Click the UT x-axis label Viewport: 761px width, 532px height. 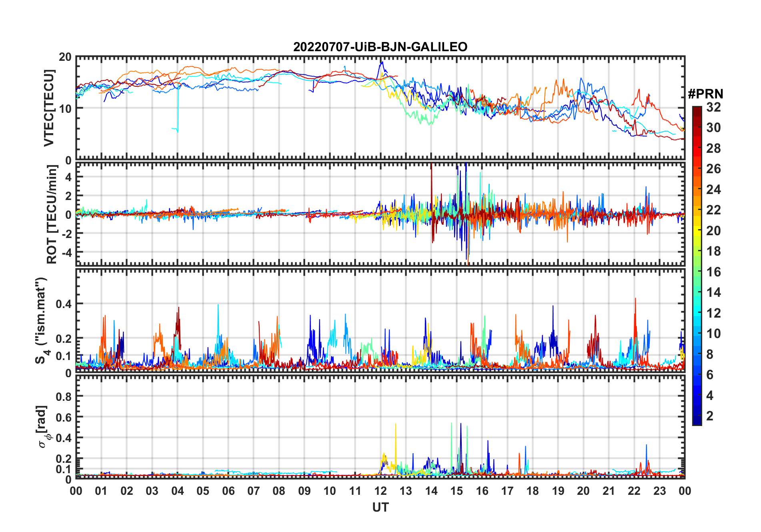(380, 507)
